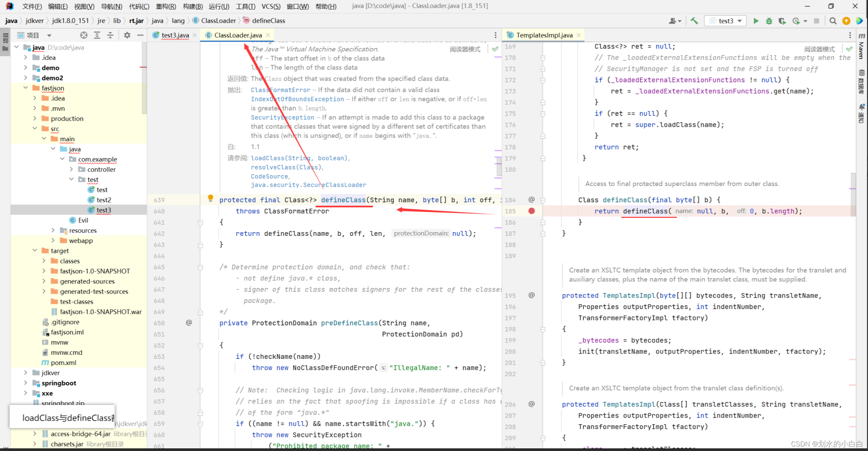Toggle the breakpoint at line 185
This screenshot has width=868, height=451.
point(532,211)
